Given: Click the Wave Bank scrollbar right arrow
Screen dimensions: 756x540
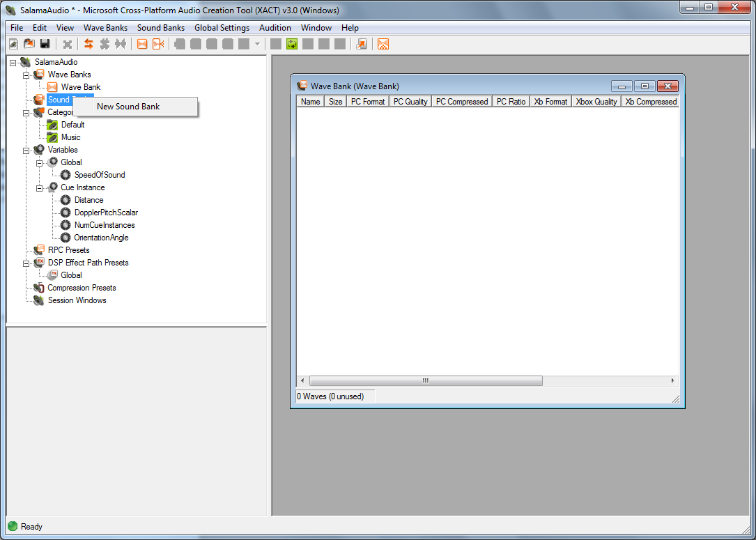Looking at the screenshot, I should click(673, 381).
